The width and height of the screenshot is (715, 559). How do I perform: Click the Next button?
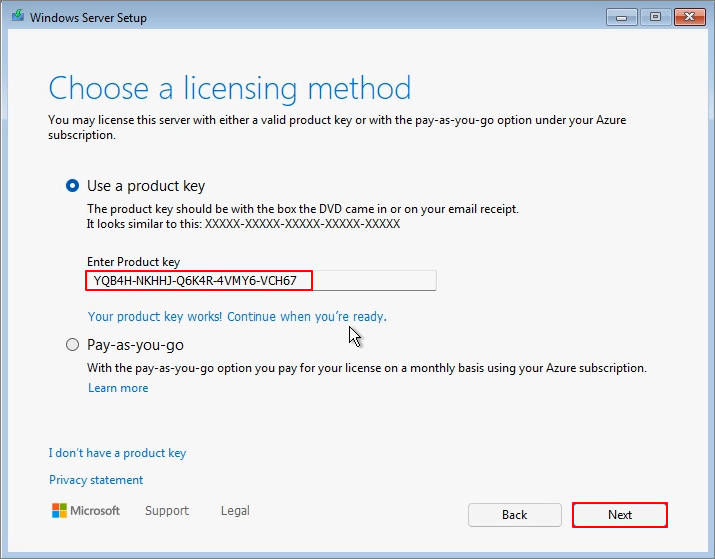pos(620,515)
